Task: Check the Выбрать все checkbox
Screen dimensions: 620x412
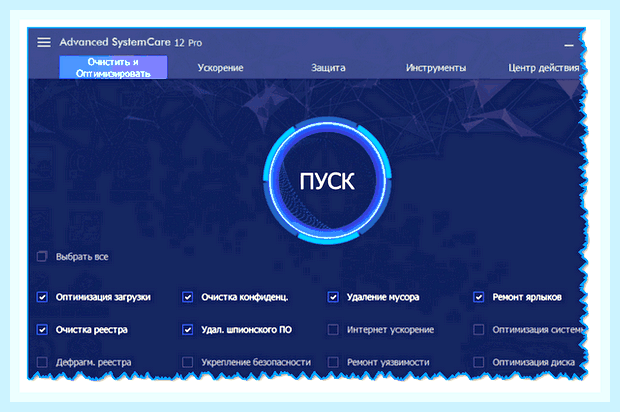Action: coord(42,257)
